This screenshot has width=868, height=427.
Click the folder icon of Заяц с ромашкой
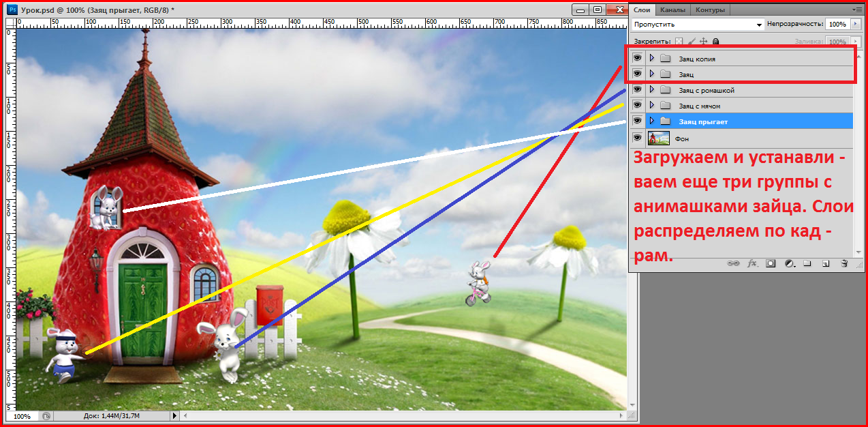point(666,90)
